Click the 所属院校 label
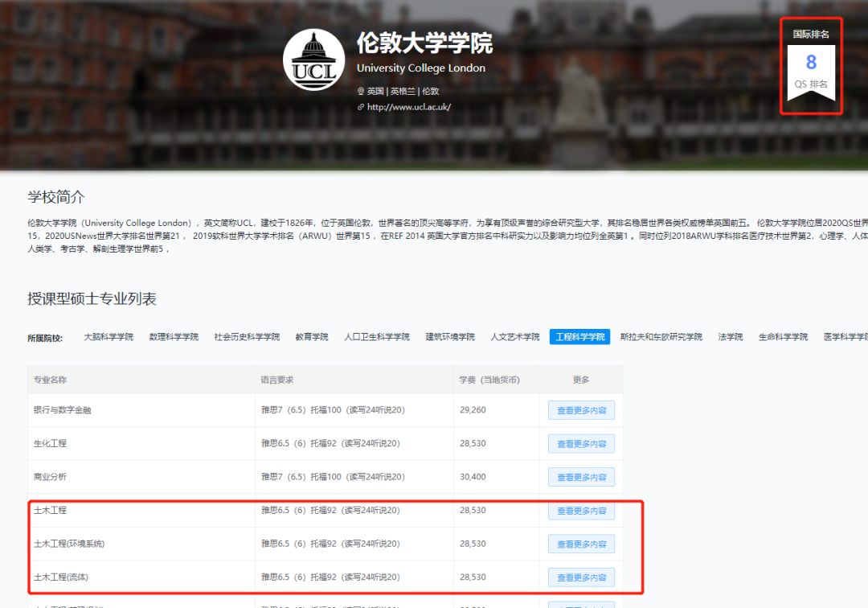The image size is (868, 608). click(45, 338)
